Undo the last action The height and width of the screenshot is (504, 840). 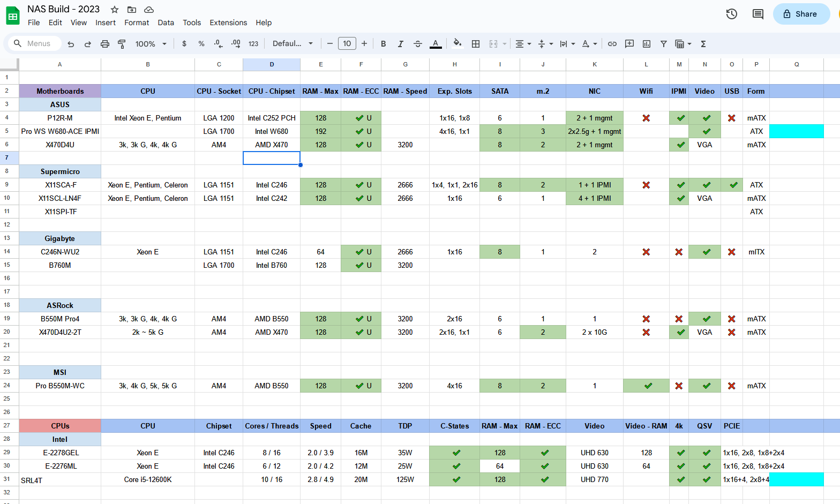tap(71, 44)
